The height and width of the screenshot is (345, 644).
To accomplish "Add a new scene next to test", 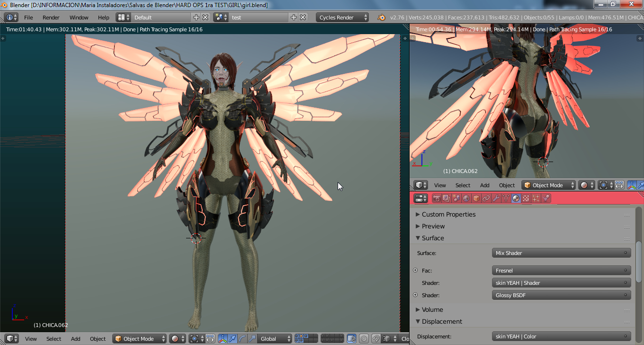I will pyautogui.click(x=294, y=18).
